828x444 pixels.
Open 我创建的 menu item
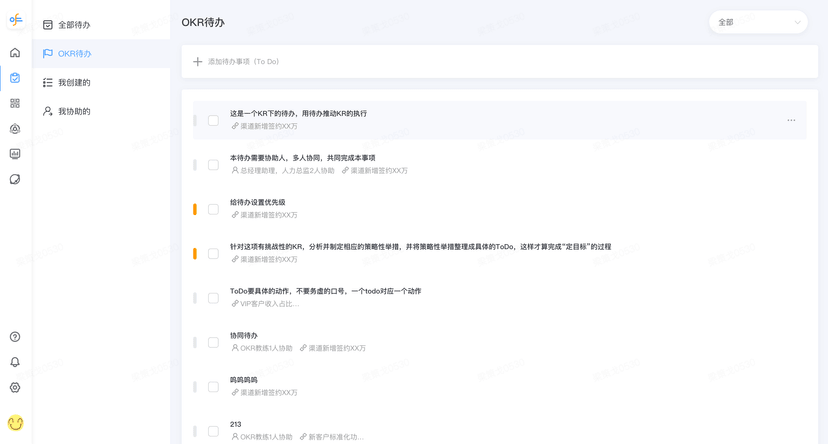click(101, 82)
